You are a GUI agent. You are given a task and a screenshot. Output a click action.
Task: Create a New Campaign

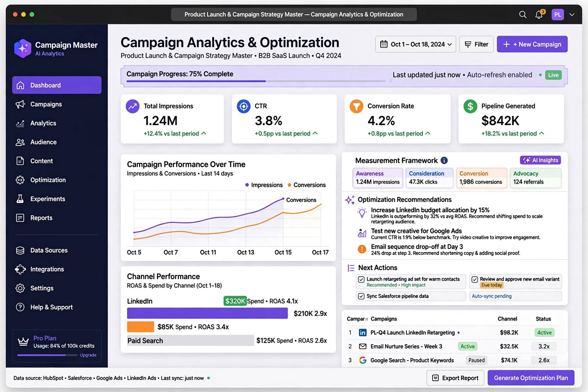tap(532, 44)
